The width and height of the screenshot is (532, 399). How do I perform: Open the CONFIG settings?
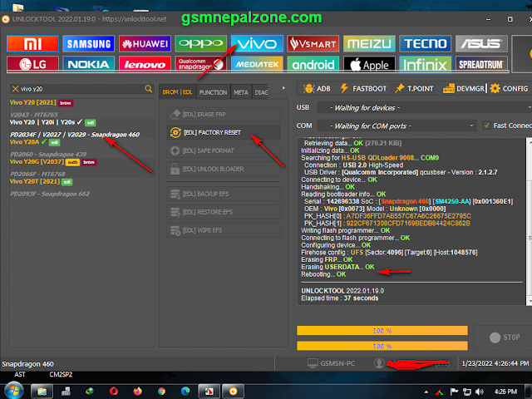pyautogui.click(x=509, y=89)
